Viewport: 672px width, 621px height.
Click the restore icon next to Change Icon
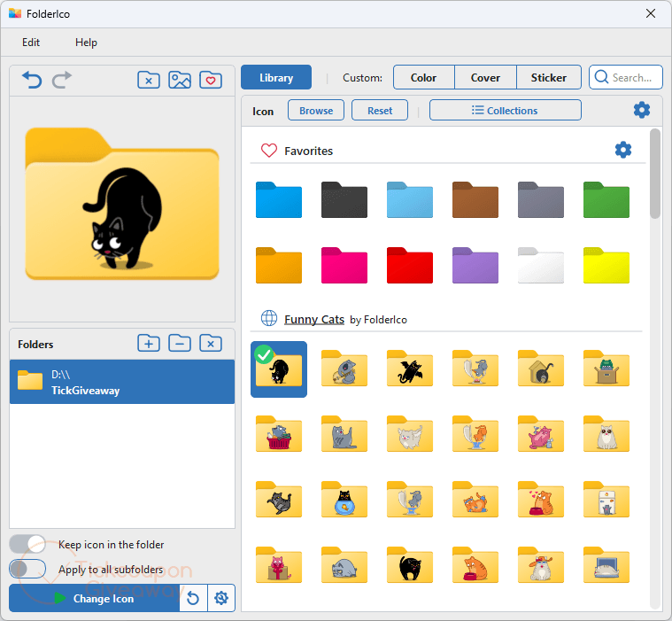(193, 598)
